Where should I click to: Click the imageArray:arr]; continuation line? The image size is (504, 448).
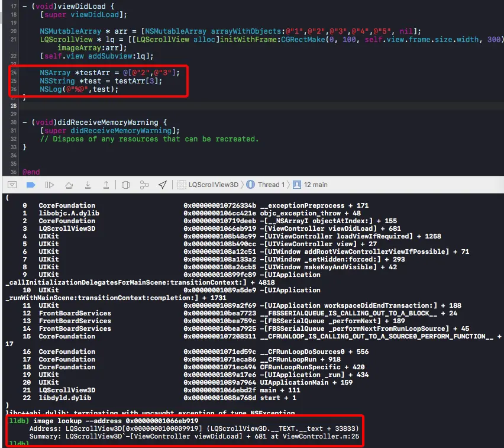coord(92,48)
